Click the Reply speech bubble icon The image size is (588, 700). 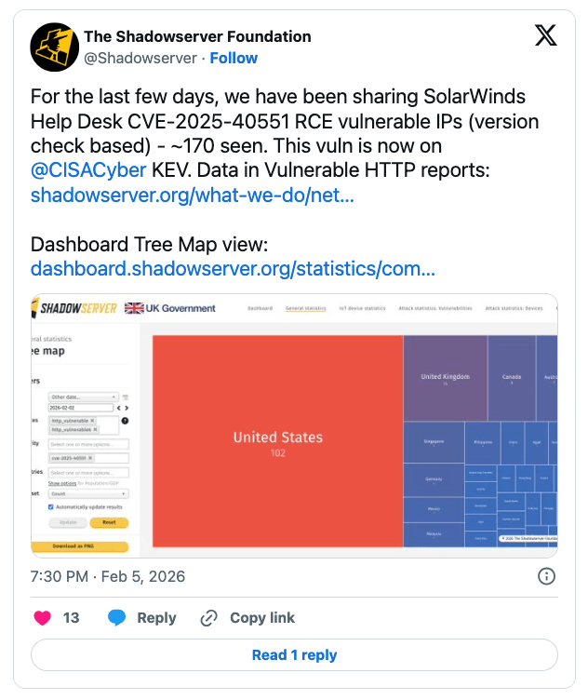pyautogui.click(x=116, y=617)
